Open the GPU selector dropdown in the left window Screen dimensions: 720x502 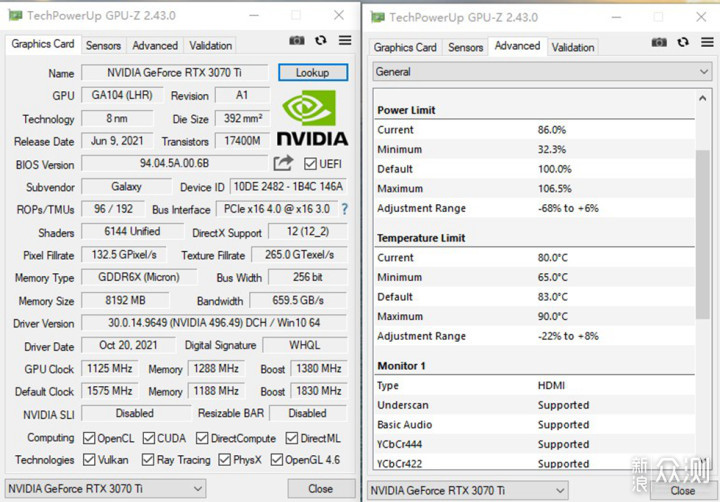[x=105, y=489]
